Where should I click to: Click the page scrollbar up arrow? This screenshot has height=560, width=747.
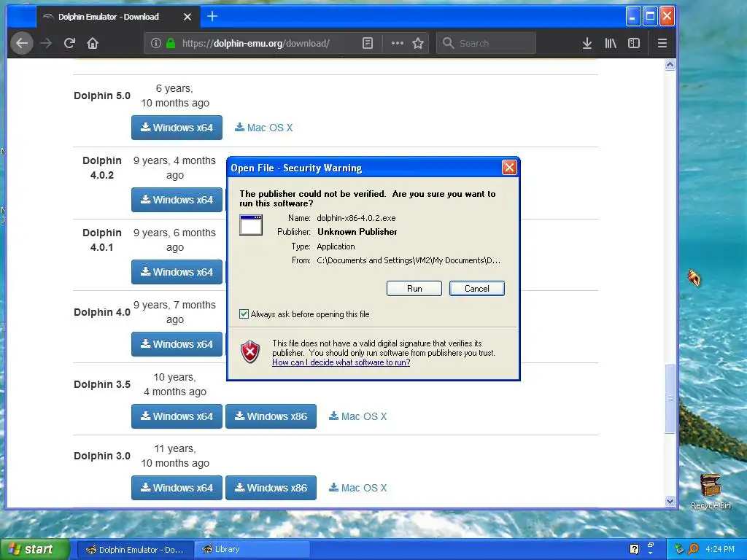[x=670, y=65]
